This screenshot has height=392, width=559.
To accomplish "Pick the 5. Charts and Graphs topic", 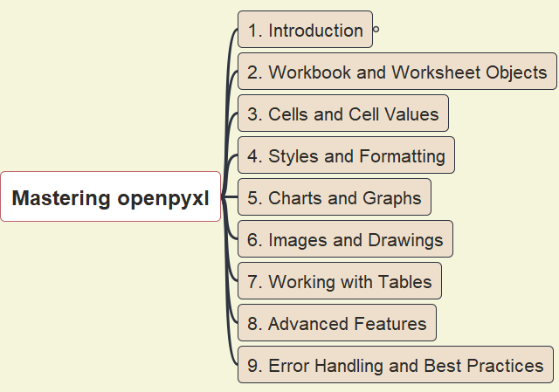I will (x=335, y=197).
